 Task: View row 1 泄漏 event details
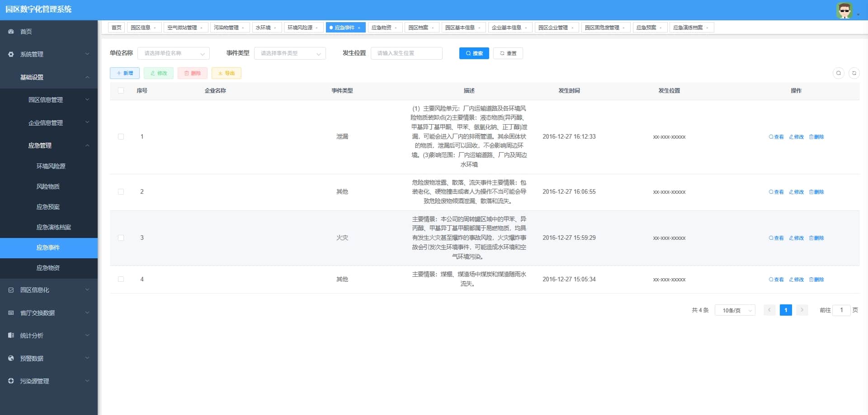tap(776, 137)
